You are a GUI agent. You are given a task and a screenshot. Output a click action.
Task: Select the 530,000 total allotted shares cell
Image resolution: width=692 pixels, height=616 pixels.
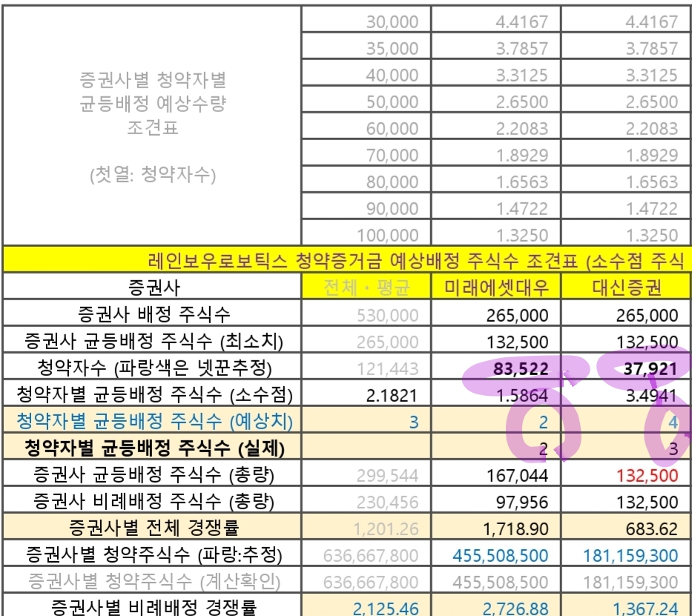tap(366, 314)
